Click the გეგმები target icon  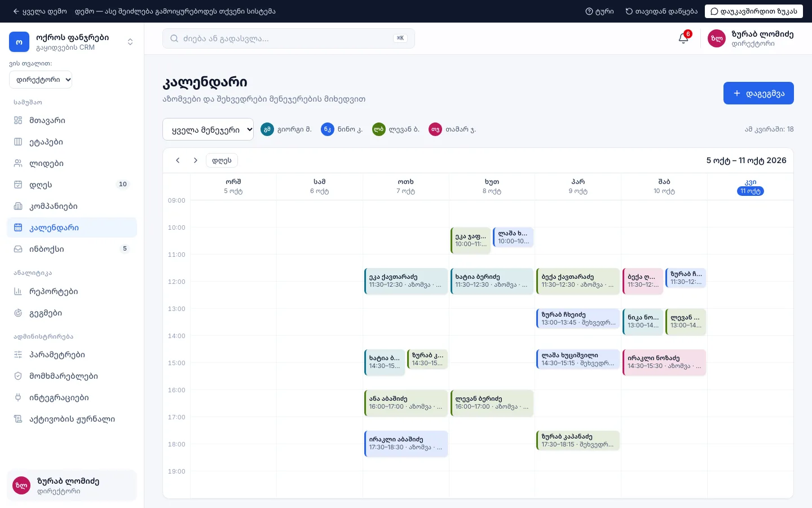pyautogui.click(x=18, y=313)
